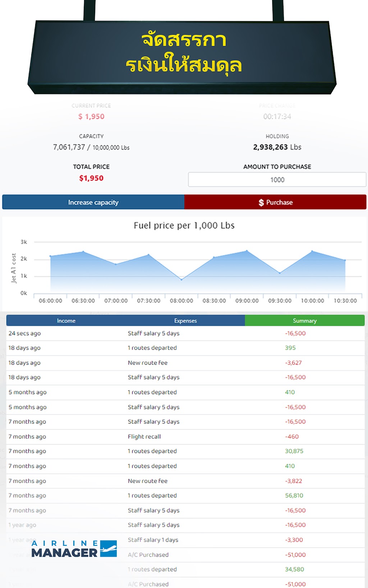Click the Airline Manager plane logo icon
This screenshot has width=368, height=588.
108,548
